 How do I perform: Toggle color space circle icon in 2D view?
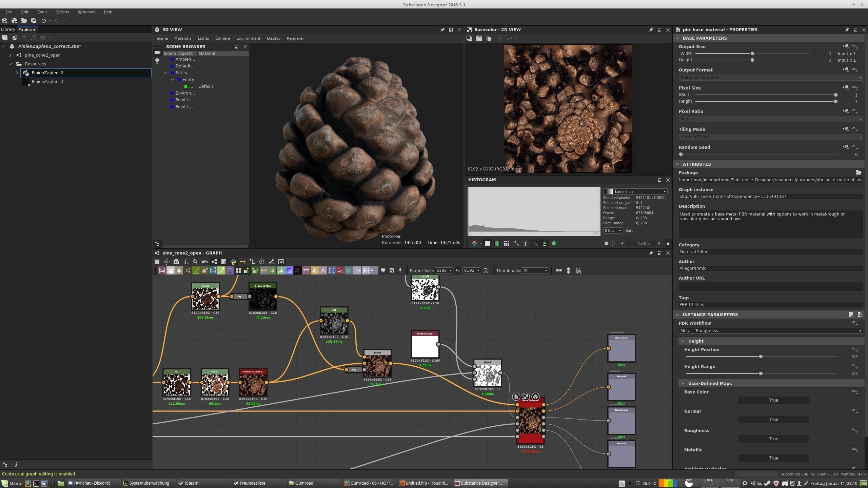tap(554, 243)
